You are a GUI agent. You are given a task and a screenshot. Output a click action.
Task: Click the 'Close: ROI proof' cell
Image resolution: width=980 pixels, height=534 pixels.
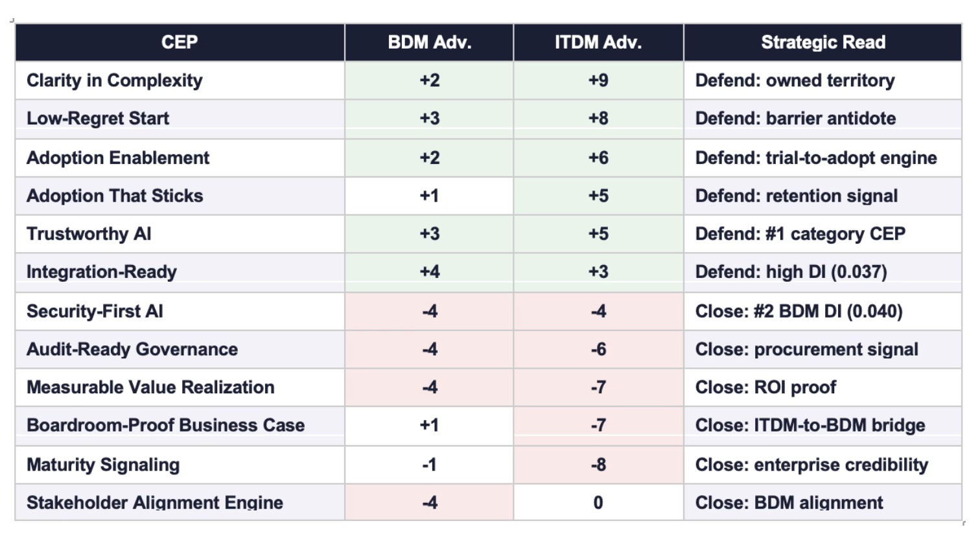tap(765, 388)
